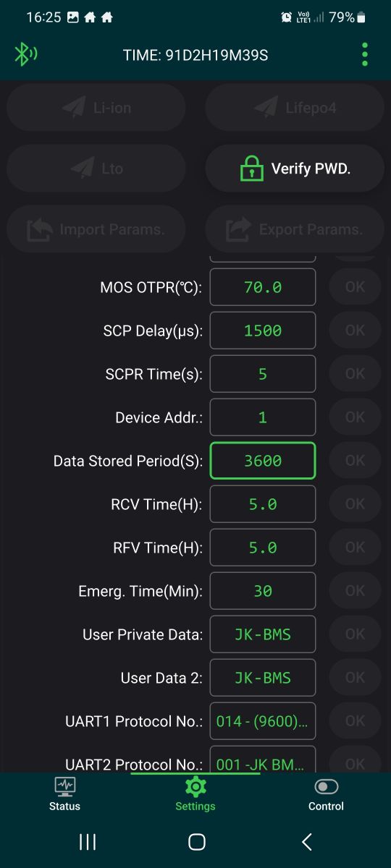Open the Android recent apps button
This screenshot has height=868, width=391.
[x=88, y=841]
